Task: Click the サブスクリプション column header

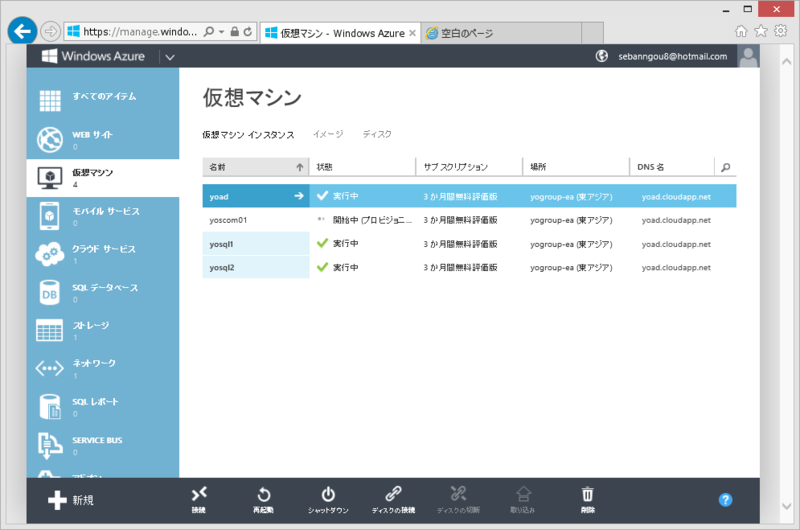Action: [x=469, y=167]
